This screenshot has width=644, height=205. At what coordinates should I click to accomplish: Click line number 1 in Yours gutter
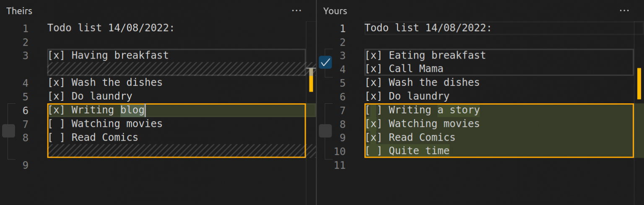pos(343,28)
